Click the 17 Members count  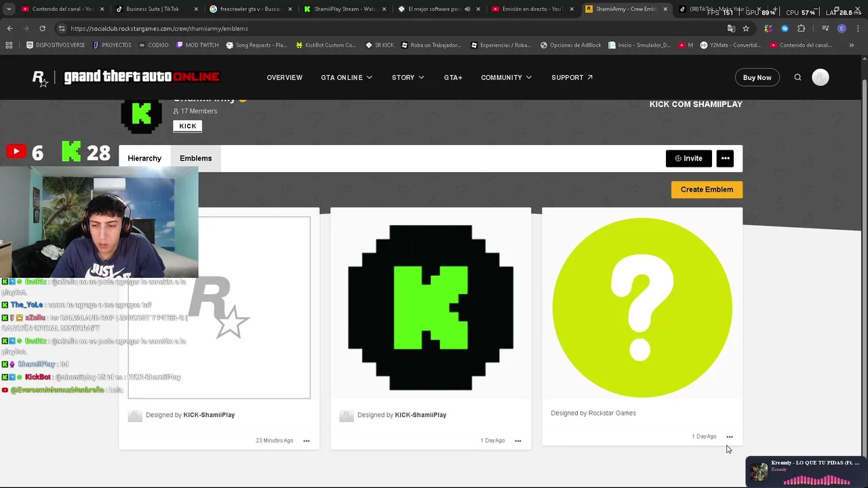point(195,111)
